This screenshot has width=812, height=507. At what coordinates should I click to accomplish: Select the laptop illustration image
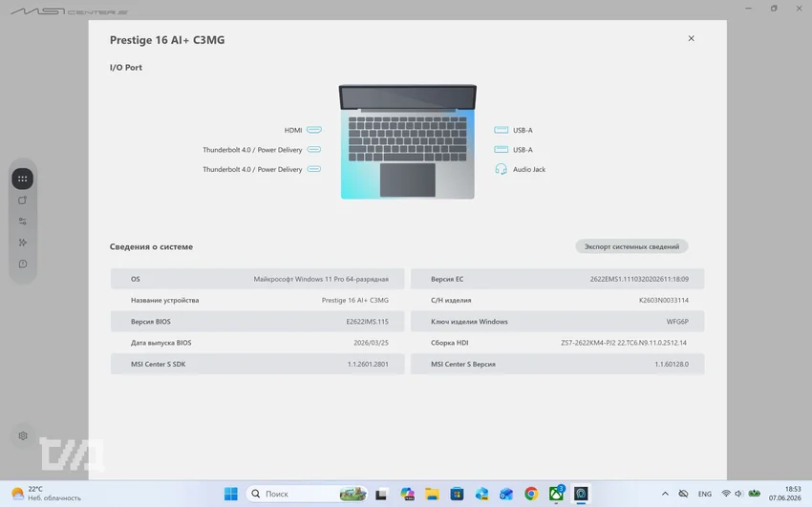(x=408, y=141)
